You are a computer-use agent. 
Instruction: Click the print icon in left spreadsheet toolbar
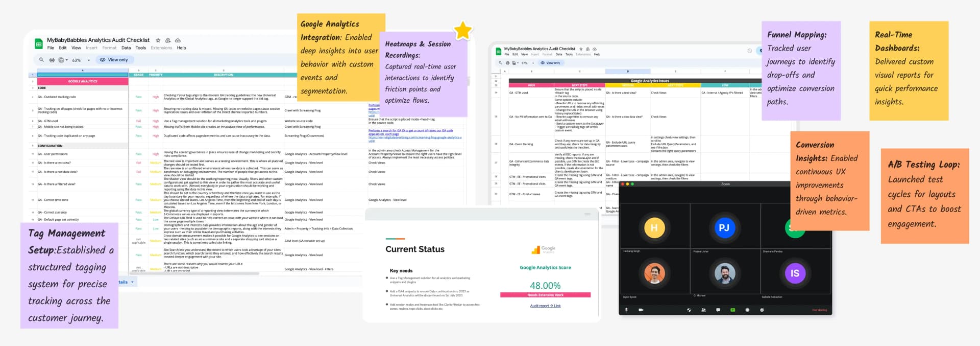pos(52,60)
